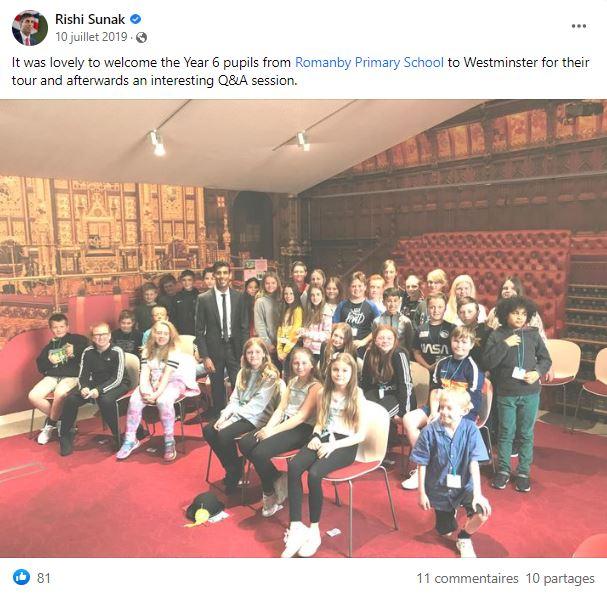Open Rishi Sunak's profile picture

point(30,28)
